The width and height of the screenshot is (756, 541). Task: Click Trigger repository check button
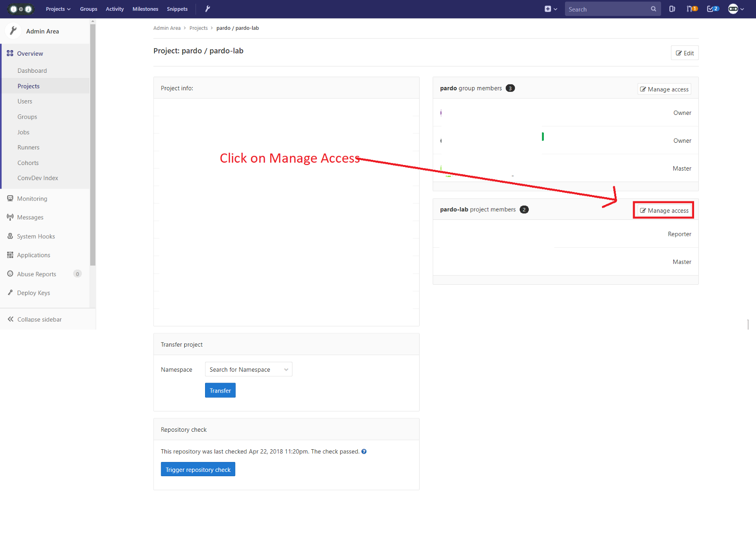point(198,470)
